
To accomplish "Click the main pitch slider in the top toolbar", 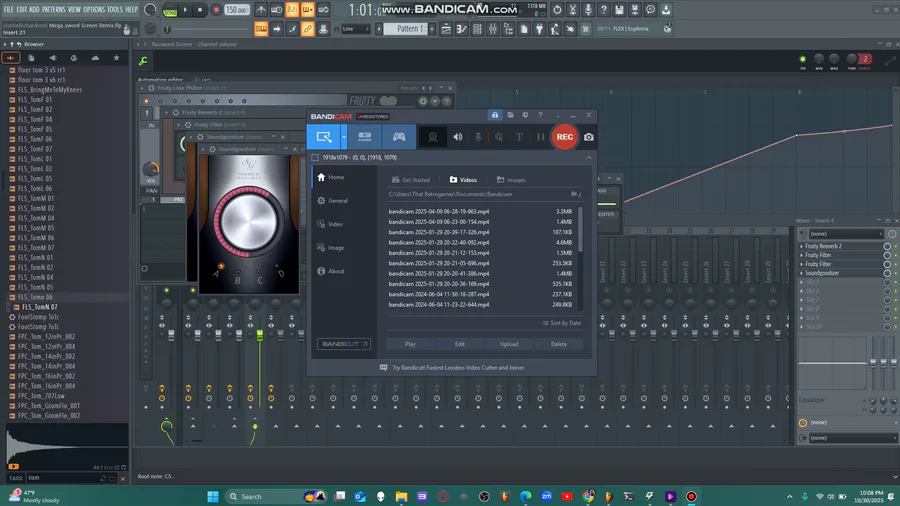I will [167, 29].
